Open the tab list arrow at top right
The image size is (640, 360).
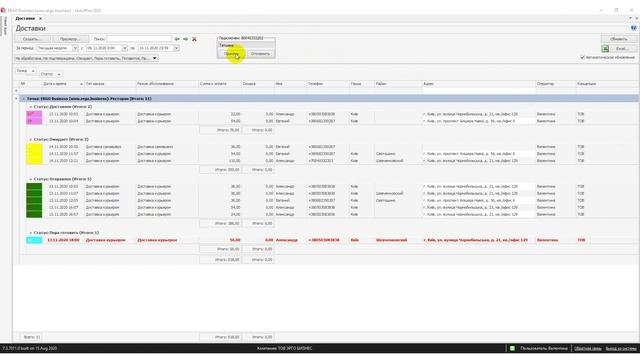630,18
